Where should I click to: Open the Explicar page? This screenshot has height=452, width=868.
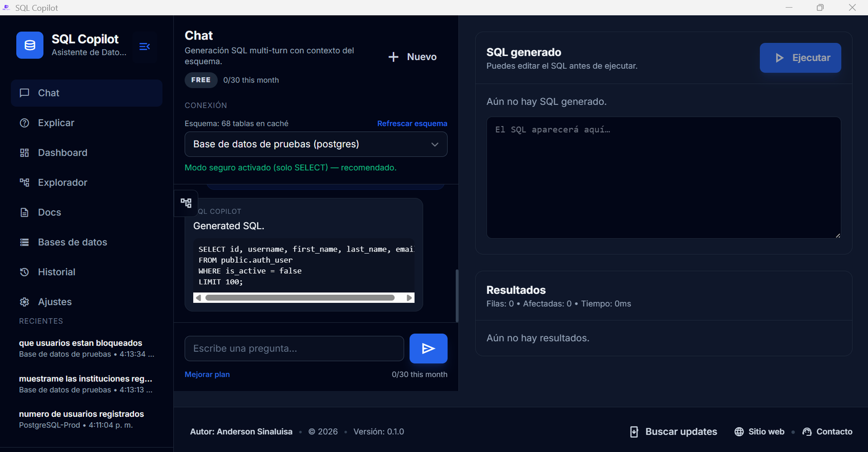click(87, 123)
